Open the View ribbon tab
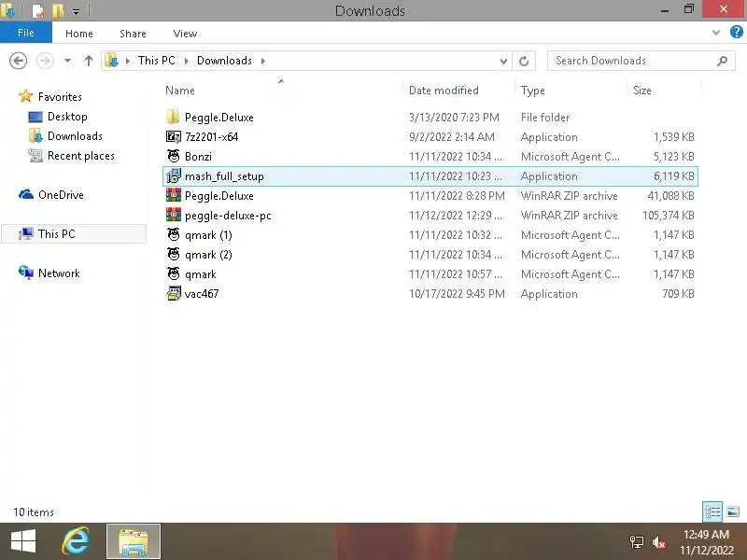The width and height of the screenshot is (747, 560). pyautogui.click(x=185, y=34)
